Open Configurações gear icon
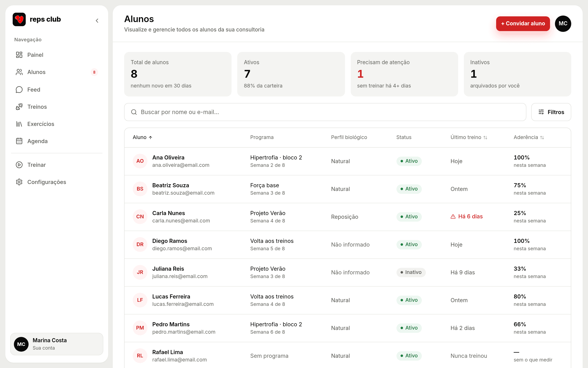This screenshot has width=588, height=368. (19, 182)
